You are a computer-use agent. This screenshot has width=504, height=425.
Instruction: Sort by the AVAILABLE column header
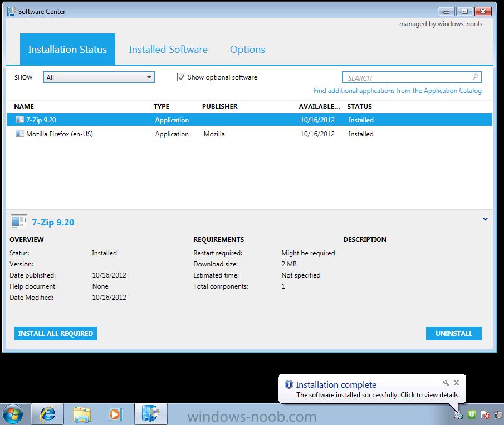(319, 107)
